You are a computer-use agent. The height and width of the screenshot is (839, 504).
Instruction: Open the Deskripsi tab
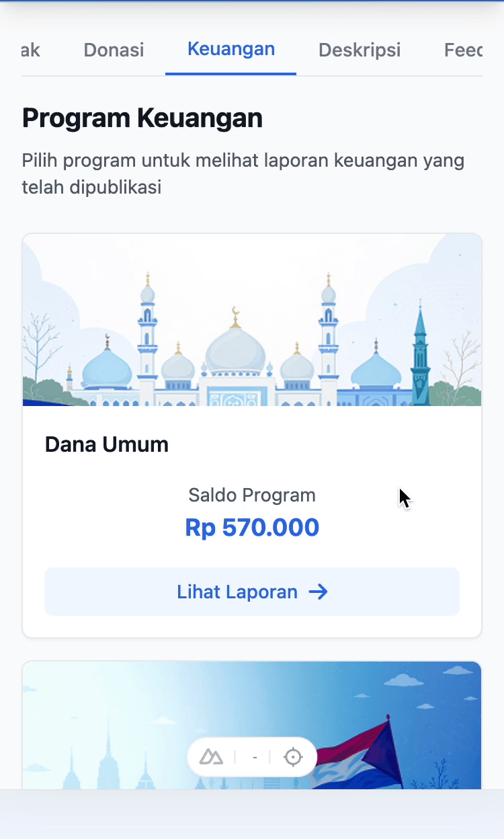tap(360, 50)
